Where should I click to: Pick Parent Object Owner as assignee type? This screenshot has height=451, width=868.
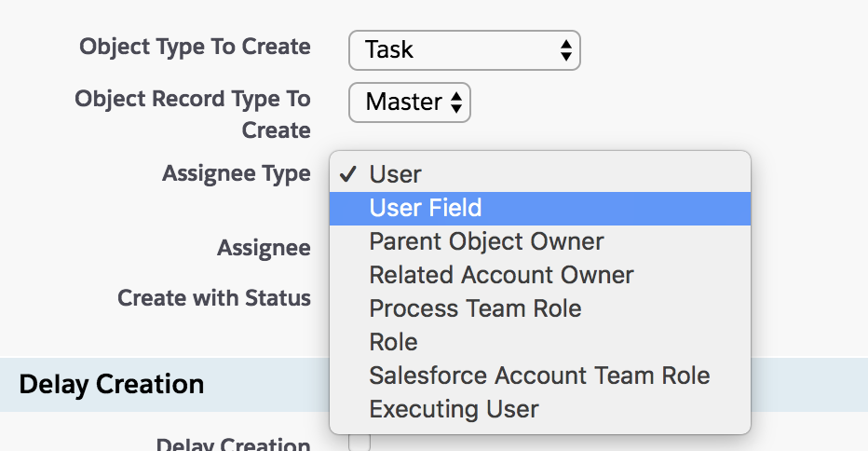pos(486,241)
